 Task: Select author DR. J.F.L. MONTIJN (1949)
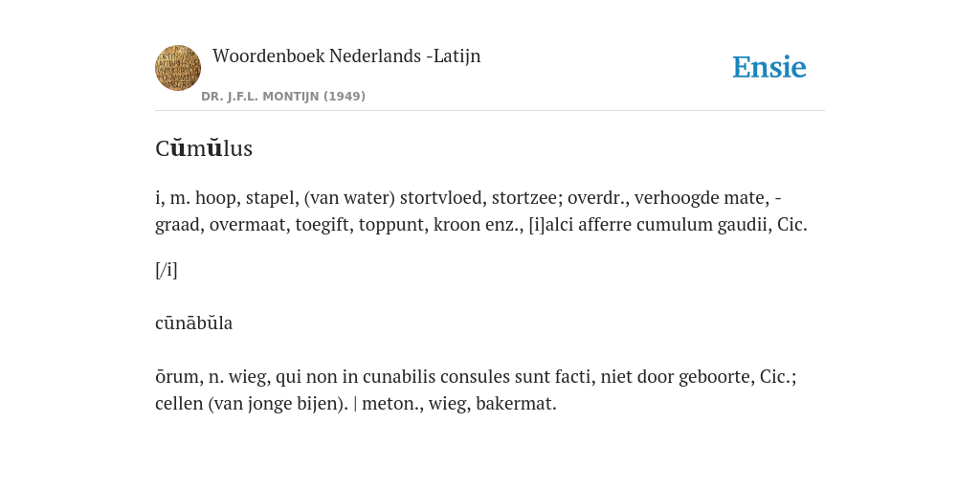(x=283, y=97)
